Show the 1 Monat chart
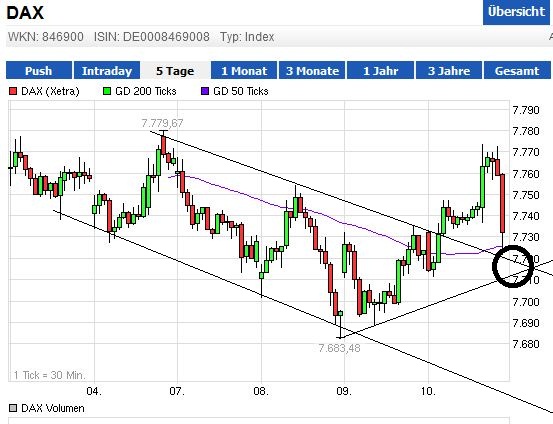 [244, 71]
